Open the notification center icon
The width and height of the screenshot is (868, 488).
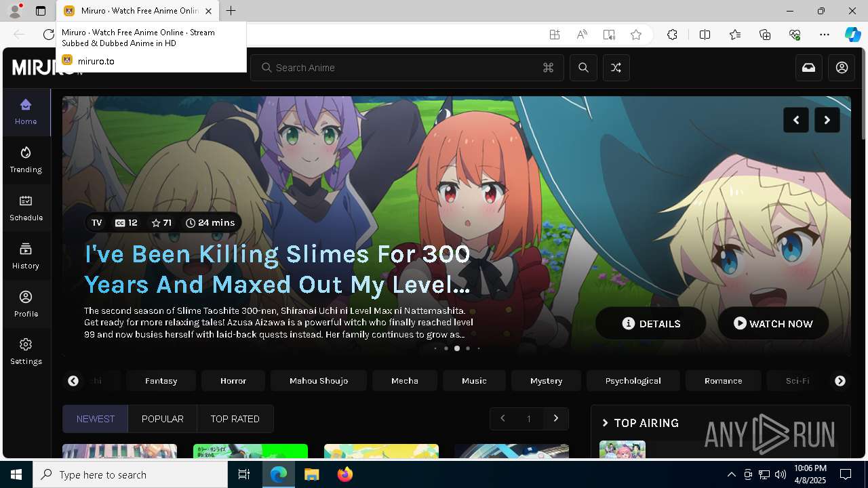[846, 474]
